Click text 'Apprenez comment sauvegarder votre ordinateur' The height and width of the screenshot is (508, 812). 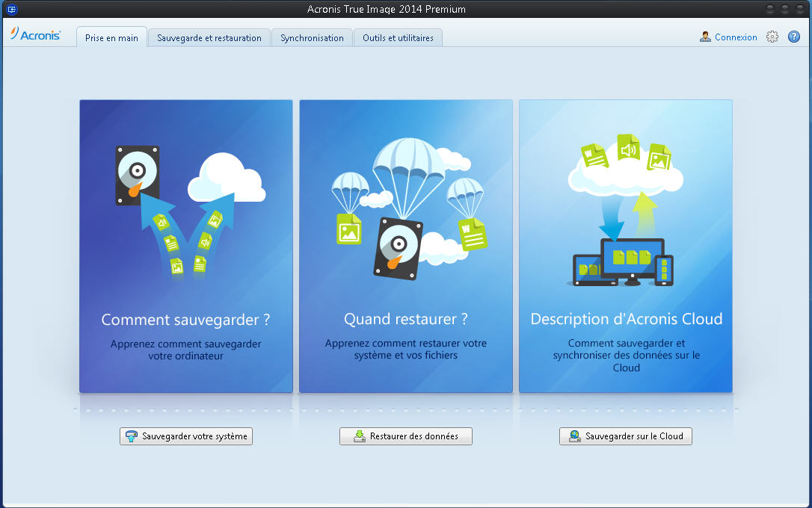coord(186,350)
